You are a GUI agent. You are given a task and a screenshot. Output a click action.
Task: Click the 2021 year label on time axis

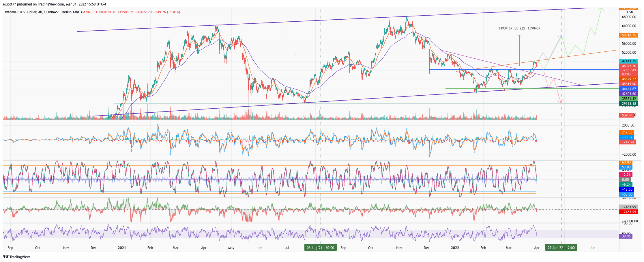[x=122, y=248]
